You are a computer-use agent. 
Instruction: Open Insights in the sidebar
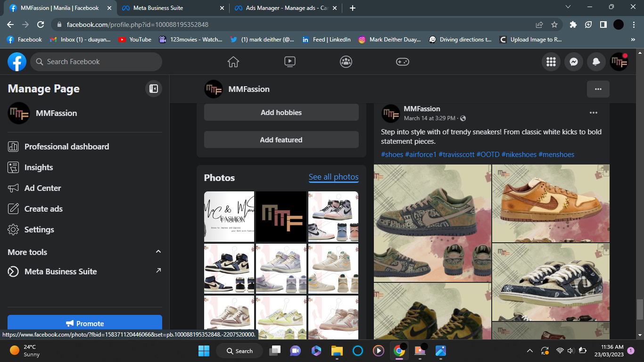pos(85,167)
